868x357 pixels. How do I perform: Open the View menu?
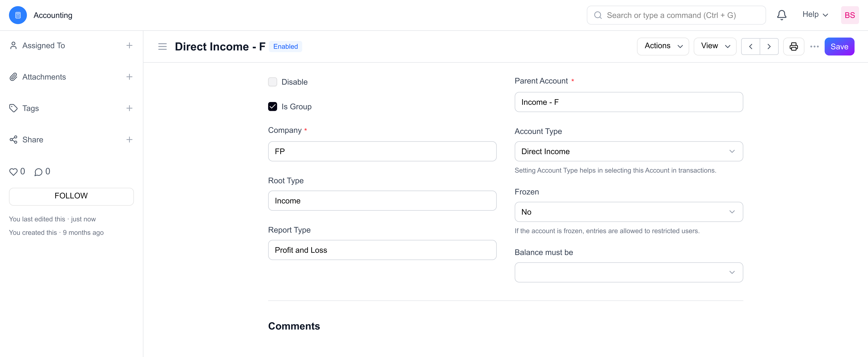[715, 47]
